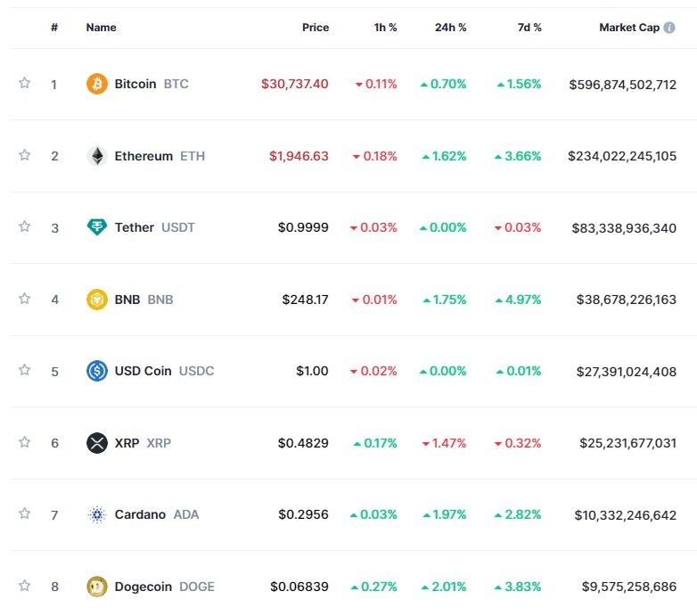Click the BNB coin logo icon
Viewport: 697px width, 616px height.
coord(96,300)
